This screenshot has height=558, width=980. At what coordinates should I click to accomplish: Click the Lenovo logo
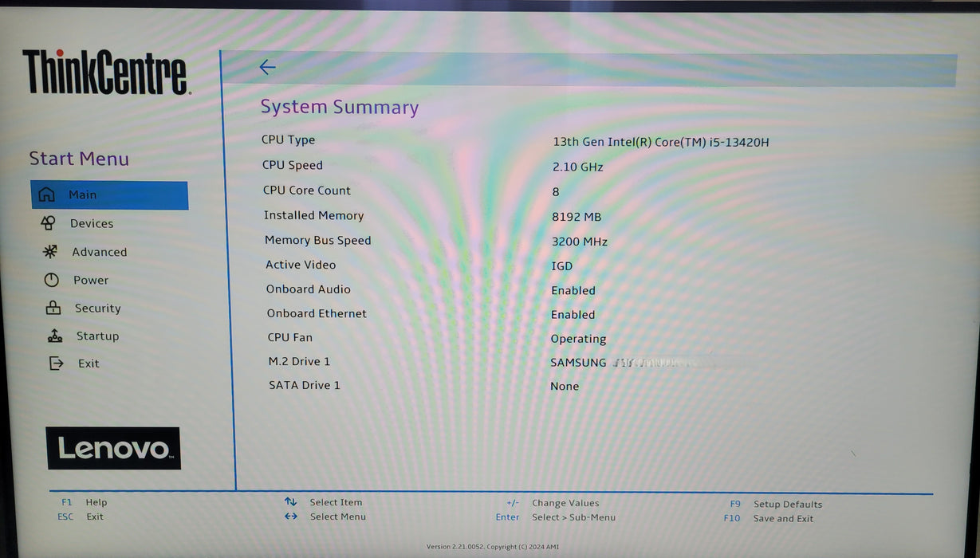coord(113,448)
